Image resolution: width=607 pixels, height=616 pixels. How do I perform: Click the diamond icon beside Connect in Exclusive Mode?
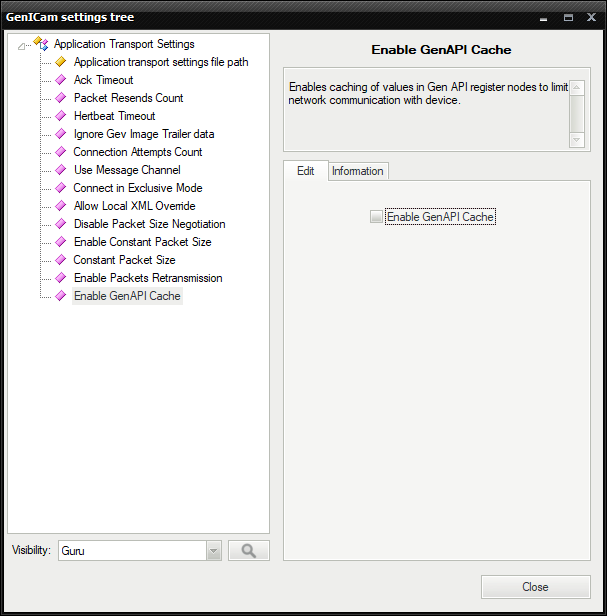61,188
